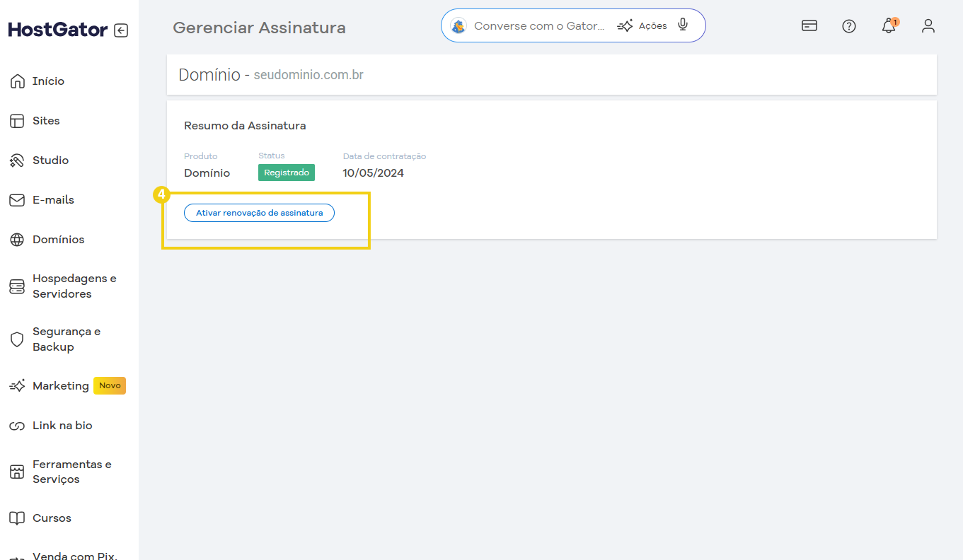Image resolution: width=963 pixels, height=560 pixels.
Task: Click Ativar renovação de assinatura button
Action: (259, 213)
